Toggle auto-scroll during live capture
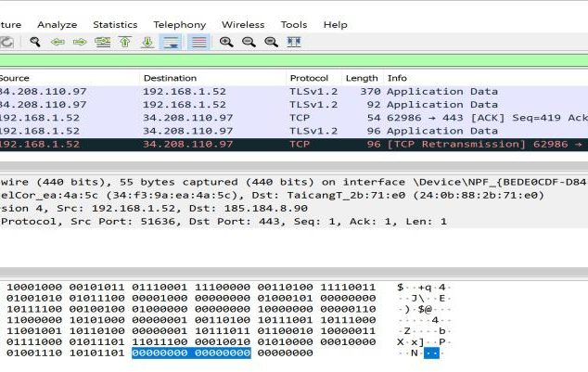Image resolution: width=588 pixels, height=372 pixels. (171, 42)
